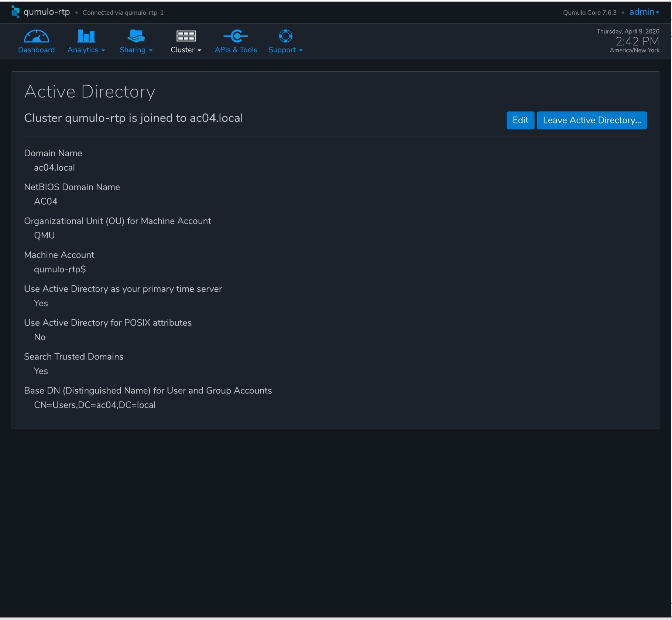The image size is (672, 620).
Task: Open the Cluster menu label
Action: (x=182, y=50)
